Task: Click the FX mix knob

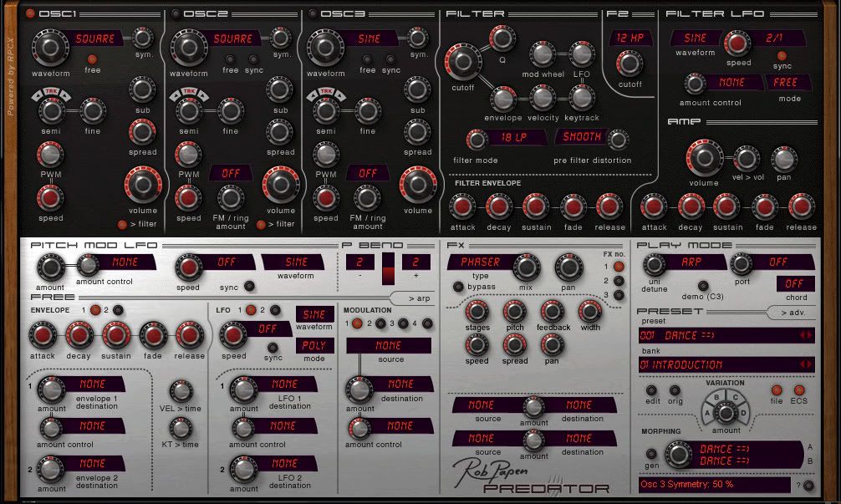Action: [526, 267]
